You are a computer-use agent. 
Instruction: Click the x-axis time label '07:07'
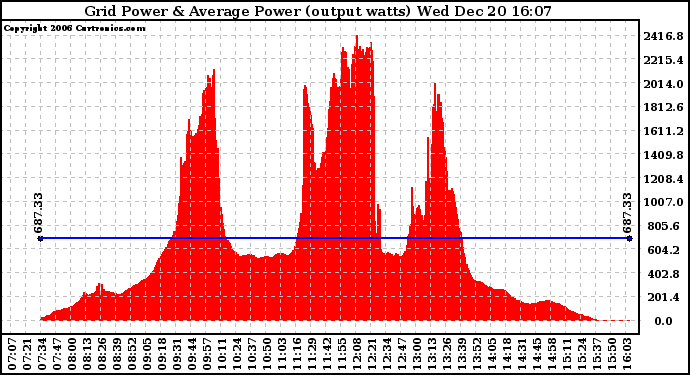point(12,354)
